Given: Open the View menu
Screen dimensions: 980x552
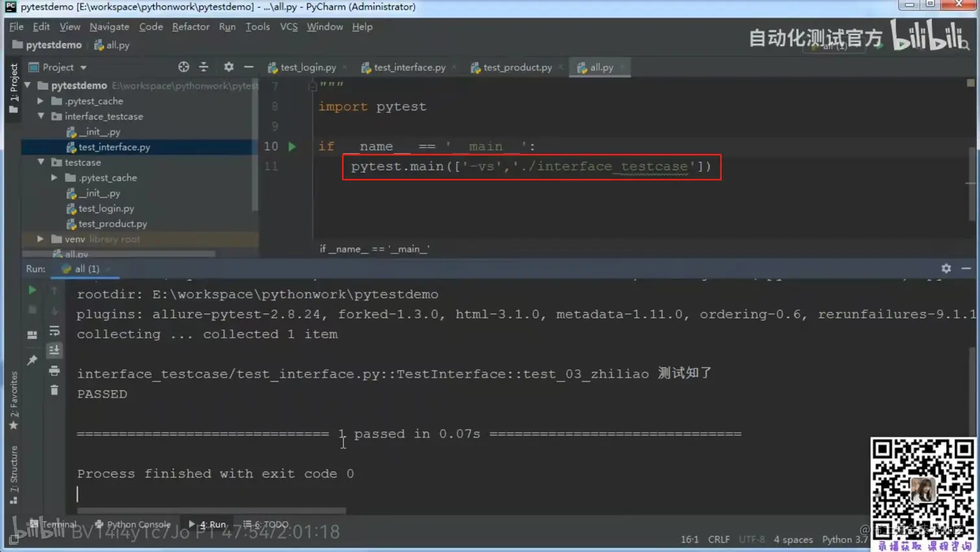Looking at the screenshot, I should pos(70,27).
